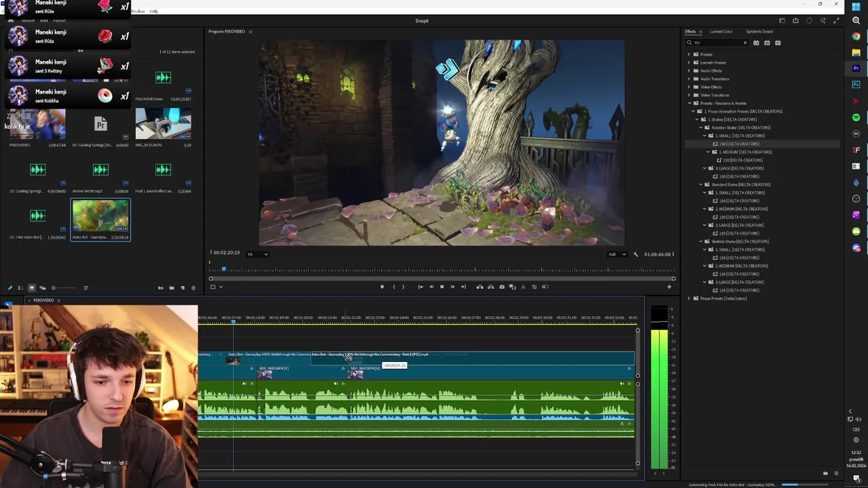
Task: Expand the Lumetri Presets folder
Action: [689, 62]
